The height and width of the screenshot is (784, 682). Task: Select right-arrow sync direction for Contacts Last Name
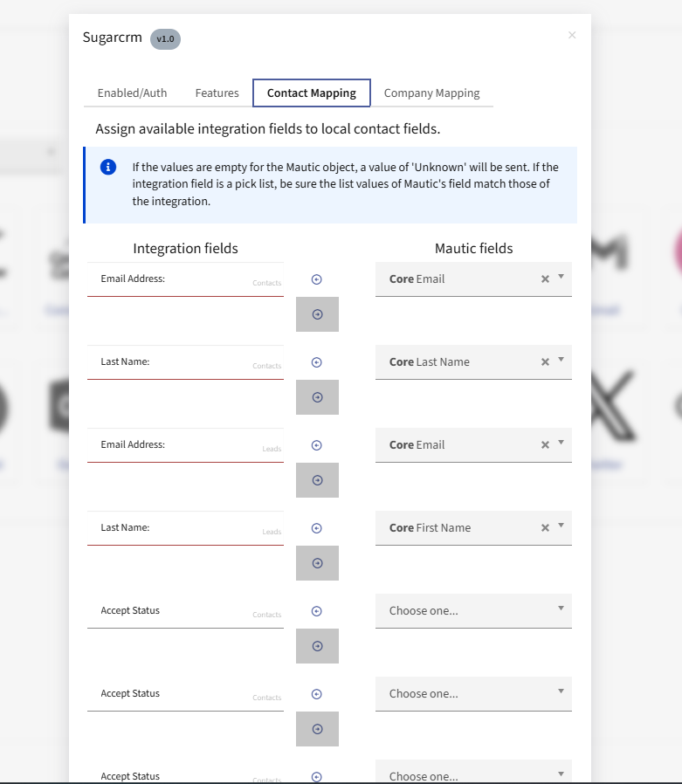(317, 397)
